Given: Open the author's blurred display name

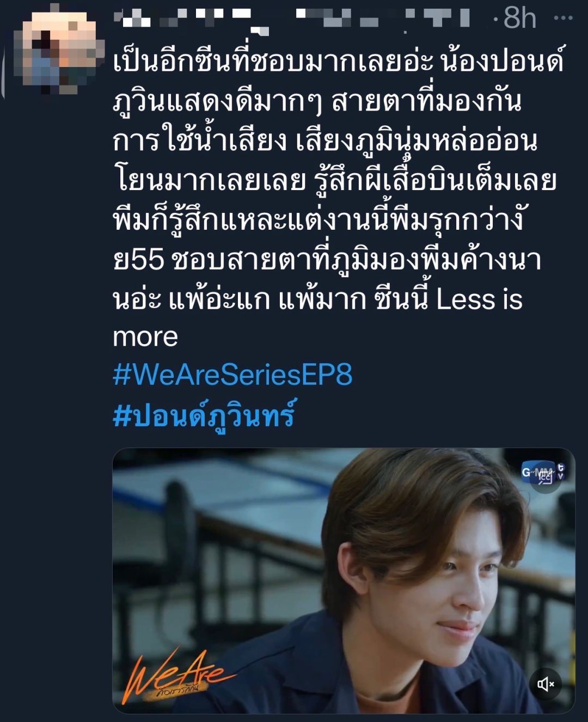Looking at the screenshot, I should 192,18.
